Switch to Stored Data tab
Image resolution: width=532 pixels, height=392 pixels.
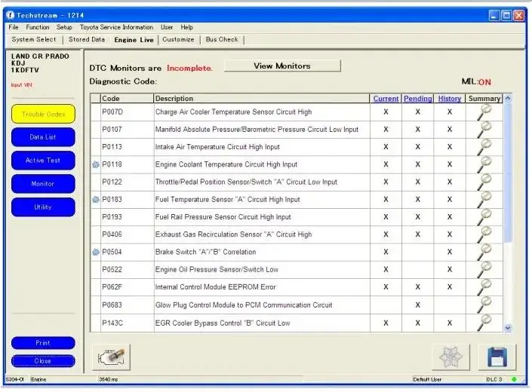87,40
